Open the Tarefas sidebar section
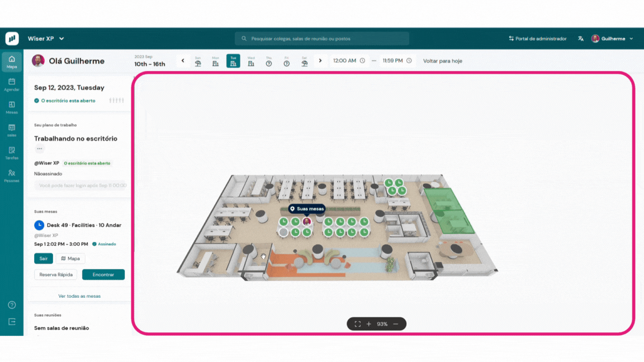This screenshot has height=362, width=644. tap(12, 153)
